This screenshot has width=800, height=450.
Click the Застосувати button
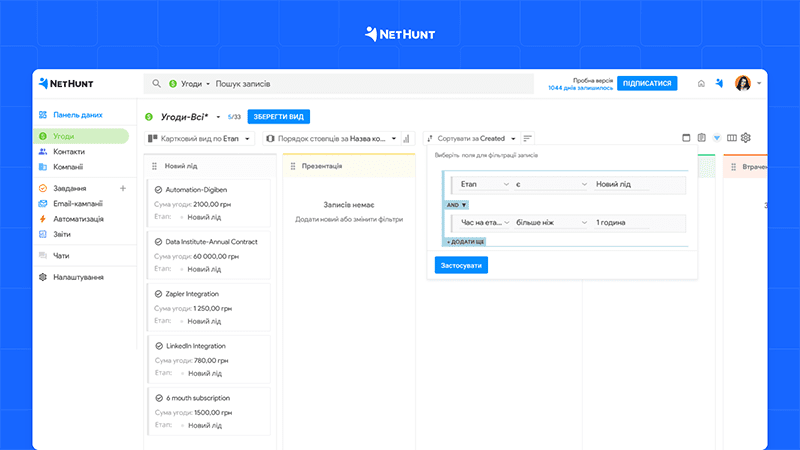click(461, 265)
